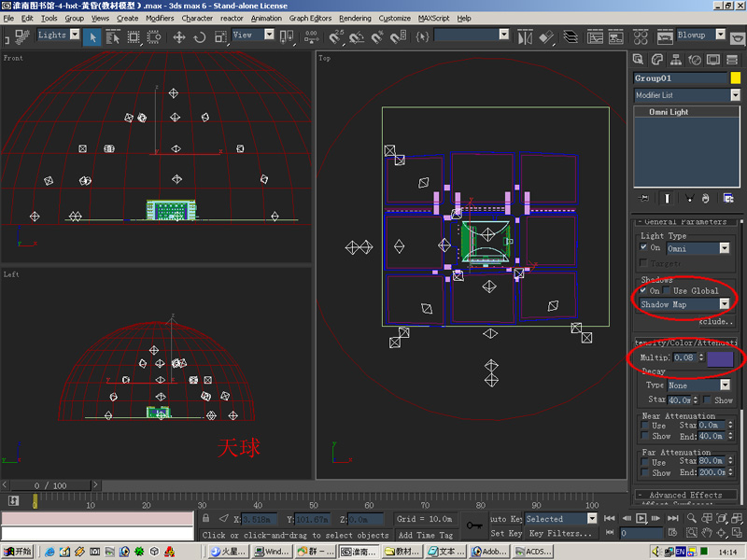This screenshot has width=747, height=560.
Task: Enable Far Attenuation Show checkbox
Action: pos(644,472)
